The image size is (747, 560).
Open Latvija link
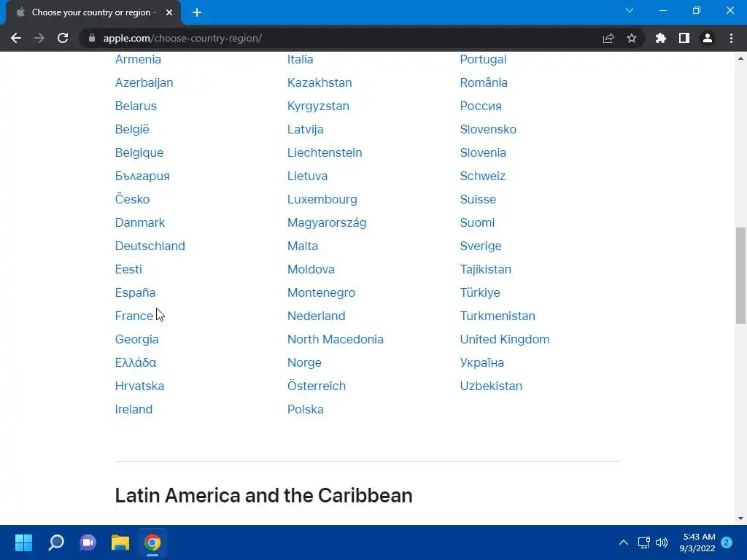point(306,130)
